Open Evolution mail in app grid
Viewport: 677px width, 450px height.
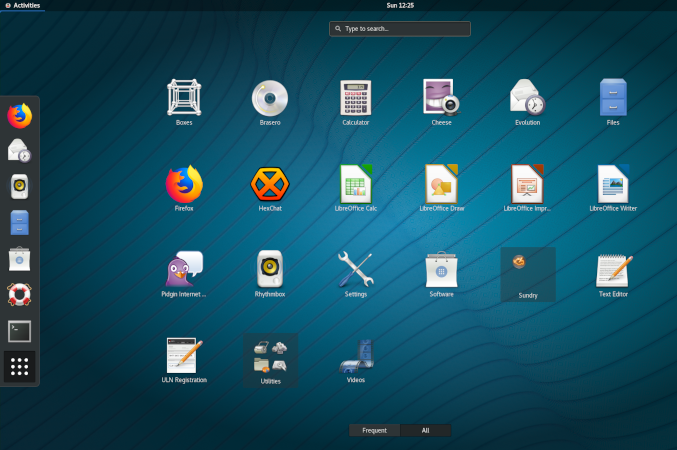pyautogui.click(x=527, y=102)
